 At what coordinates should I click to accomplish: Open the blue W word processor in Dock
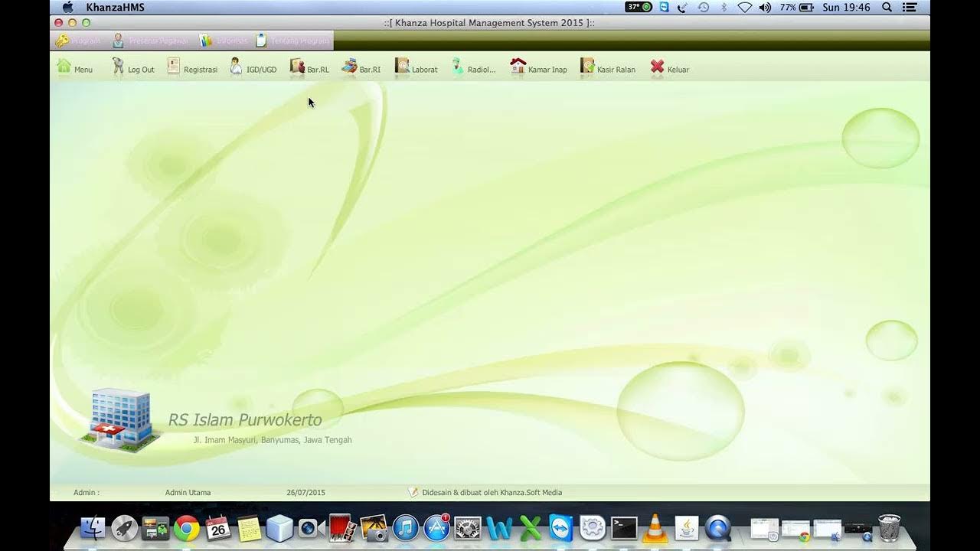click(499, 528)
